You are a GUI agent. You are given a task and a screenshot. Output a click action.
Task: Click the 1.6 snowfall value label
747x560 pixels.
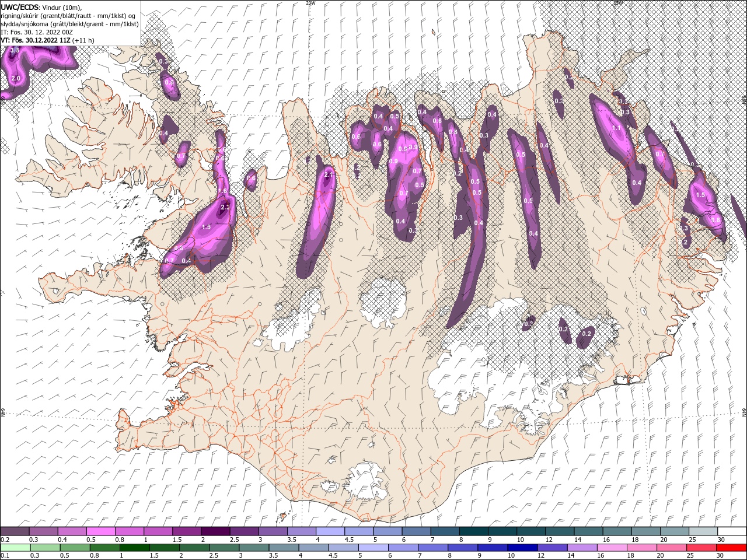(222, 191)
